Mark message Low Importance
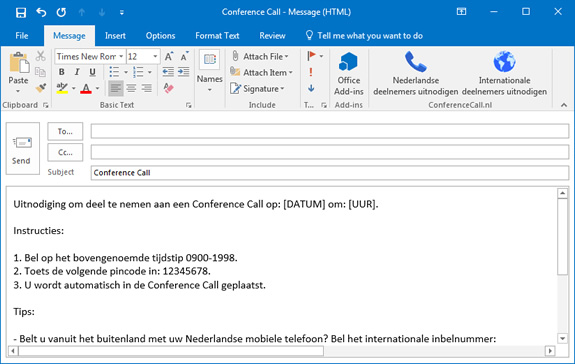The image size is (575, 364). pos(311,88)
